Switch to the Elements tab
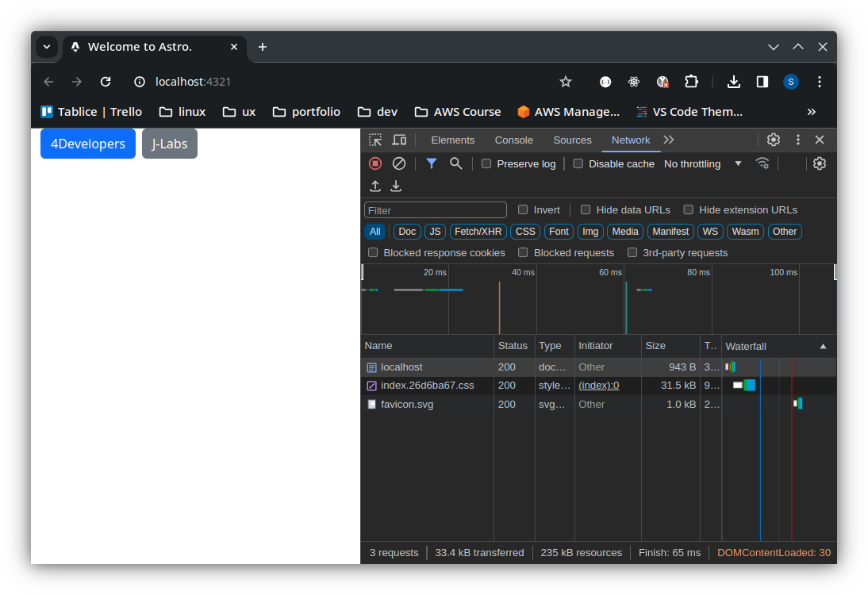Screen dimensions: 868x595 coord(453,140)
